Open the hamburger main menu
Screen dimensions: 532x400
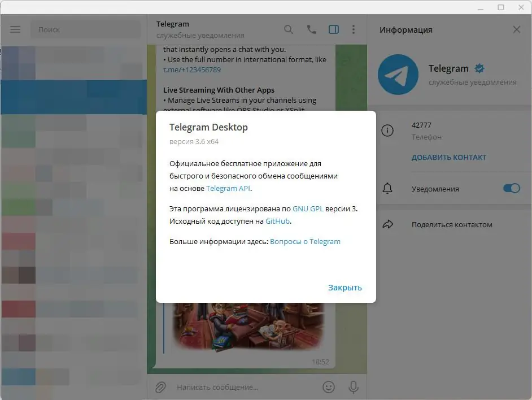pyautogui.click(x=15, y=29)
